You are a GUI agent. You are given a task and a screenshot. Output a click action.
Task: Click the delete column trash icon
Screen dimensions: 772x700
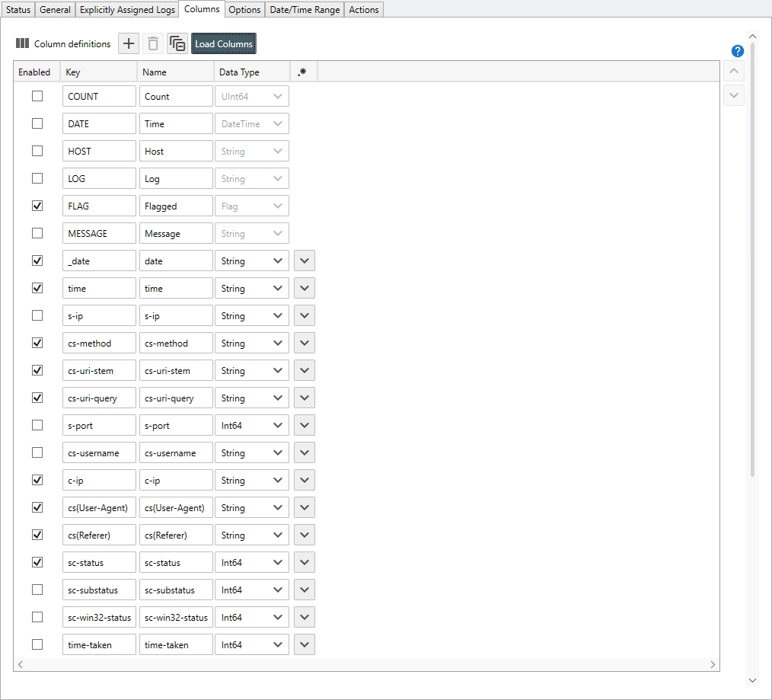tap(153, 44)
